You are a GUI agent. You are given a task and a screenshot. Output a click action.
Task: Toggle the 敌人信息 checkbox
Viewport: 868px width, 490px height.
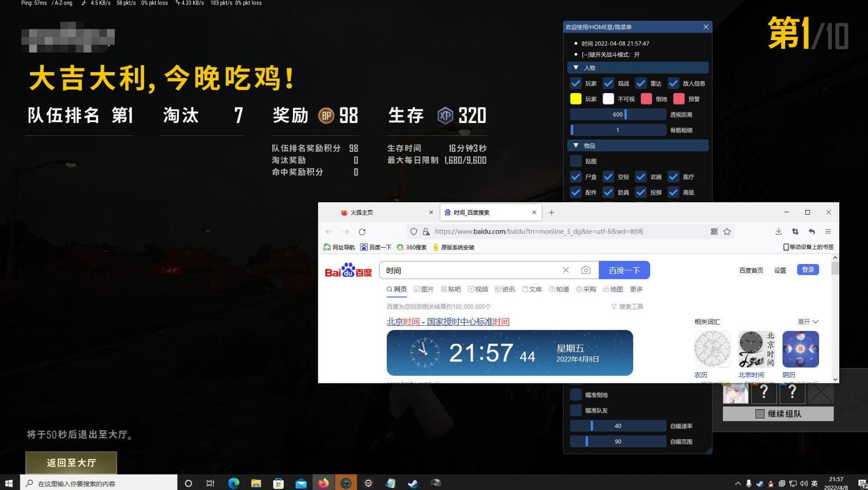[x=673, y=83]
